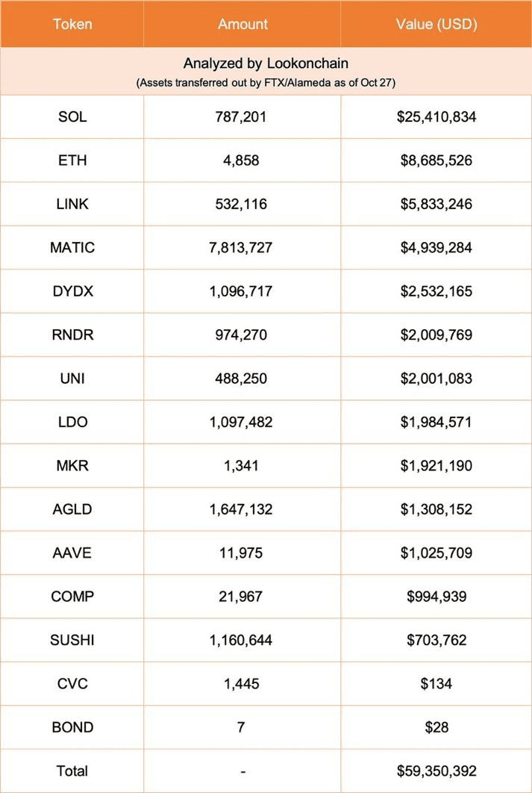The width and height of the screenshot is (532, 793).
Task: Select the LDO amount 1,097,482
Action: point(242,423)
